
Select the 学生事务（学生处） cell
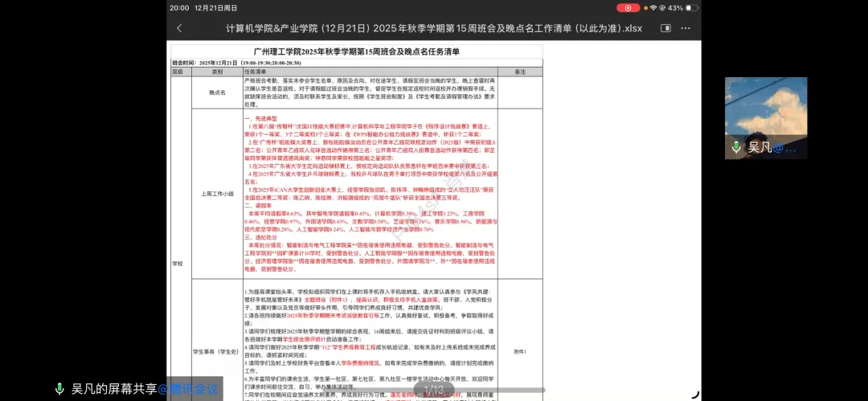pos(217,351)
